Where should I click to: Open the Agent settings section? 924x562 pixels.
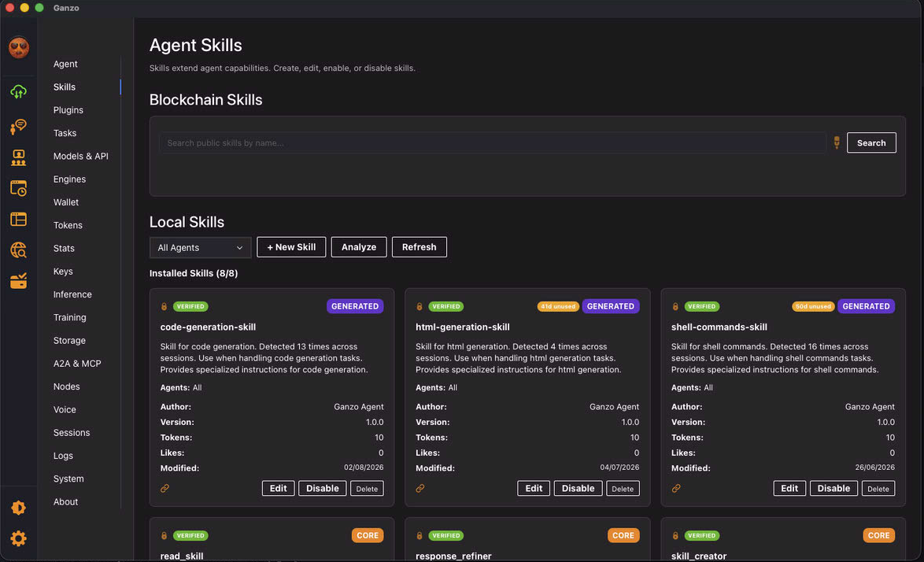tap(65, 64)
